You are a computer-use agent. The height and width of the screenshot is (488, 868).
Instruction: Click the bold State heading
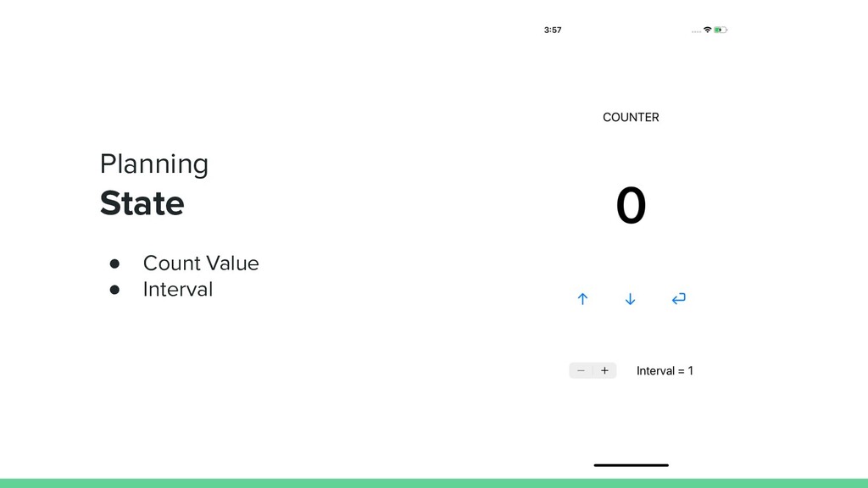[142, 203]
